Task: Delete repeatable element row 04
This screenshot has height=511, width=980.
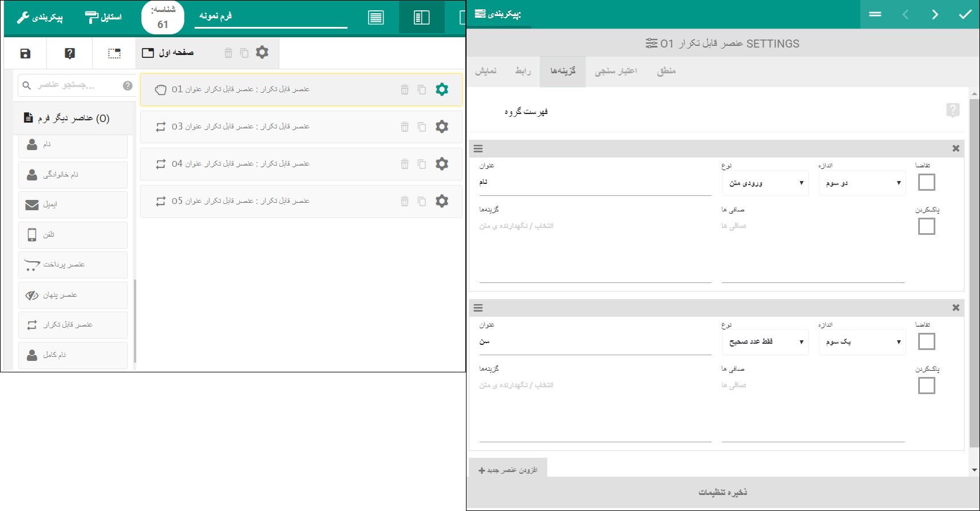Action: point(405,164)
